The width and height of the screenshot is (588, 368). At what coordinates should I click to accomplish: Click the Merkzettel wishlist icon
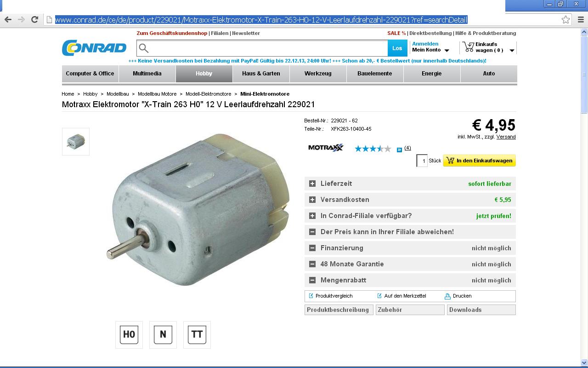coord(379,296)
